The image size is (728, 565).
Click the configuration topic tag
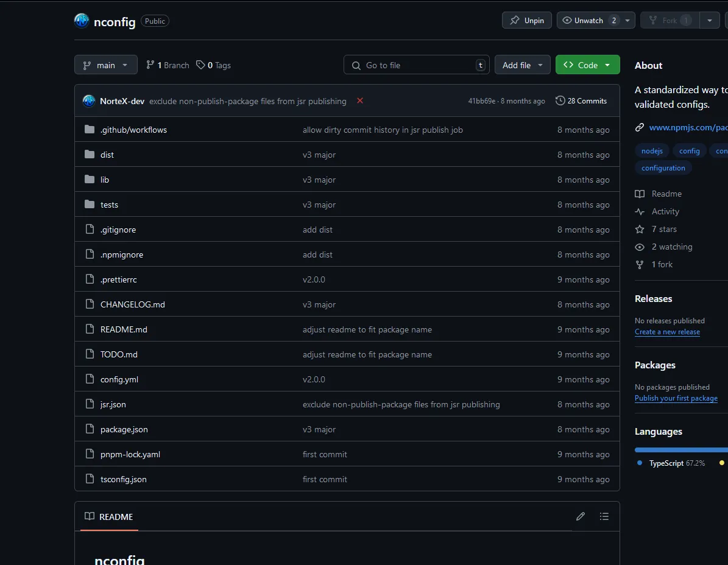pos(663,168)
